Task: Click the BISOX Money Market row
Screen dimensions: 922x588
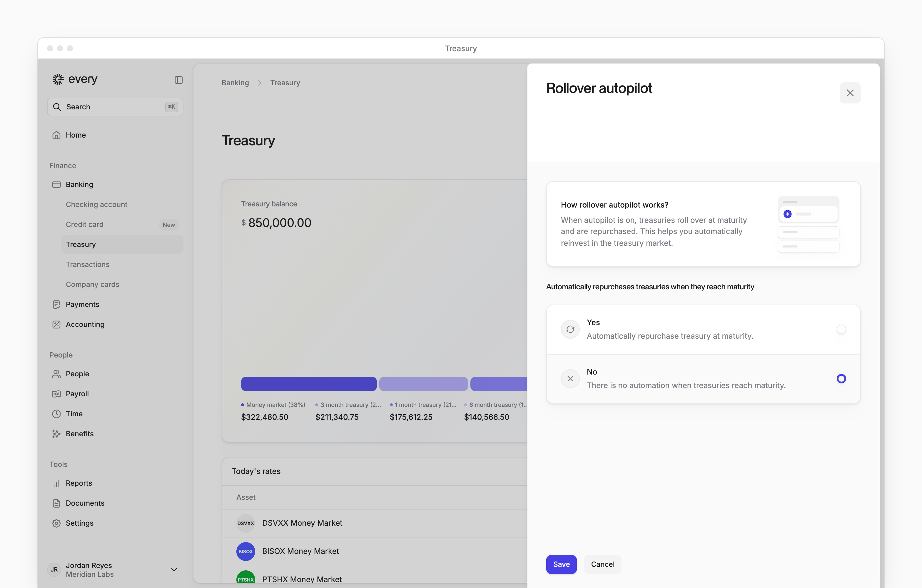Action: point(375,551)
